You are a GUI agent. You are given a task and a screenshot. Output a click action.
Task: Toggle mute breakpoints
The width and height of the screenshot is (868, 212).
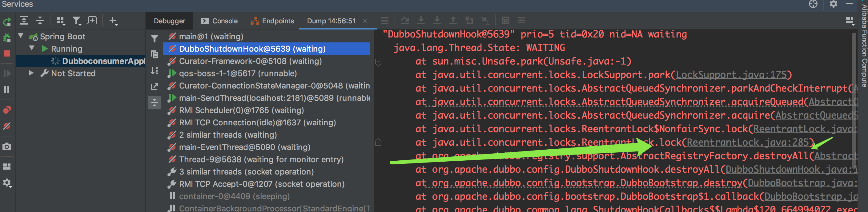pos(7,126)
